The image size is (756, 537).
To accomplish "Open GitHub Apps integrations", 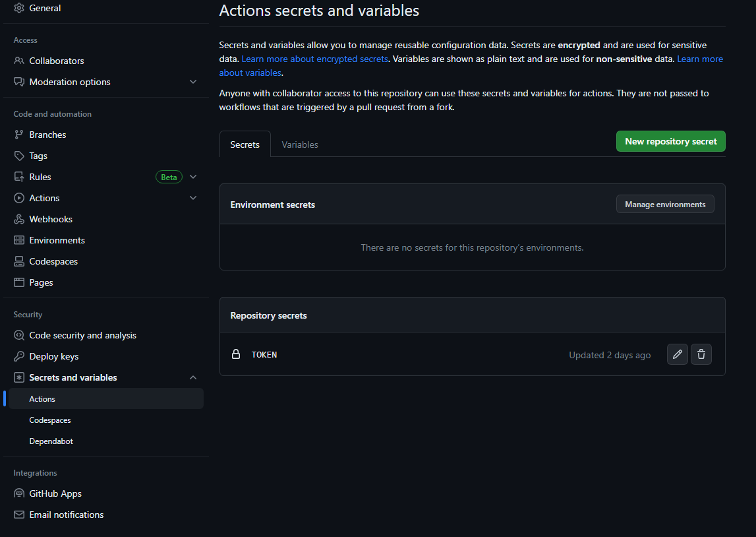I will coord(17,493).
